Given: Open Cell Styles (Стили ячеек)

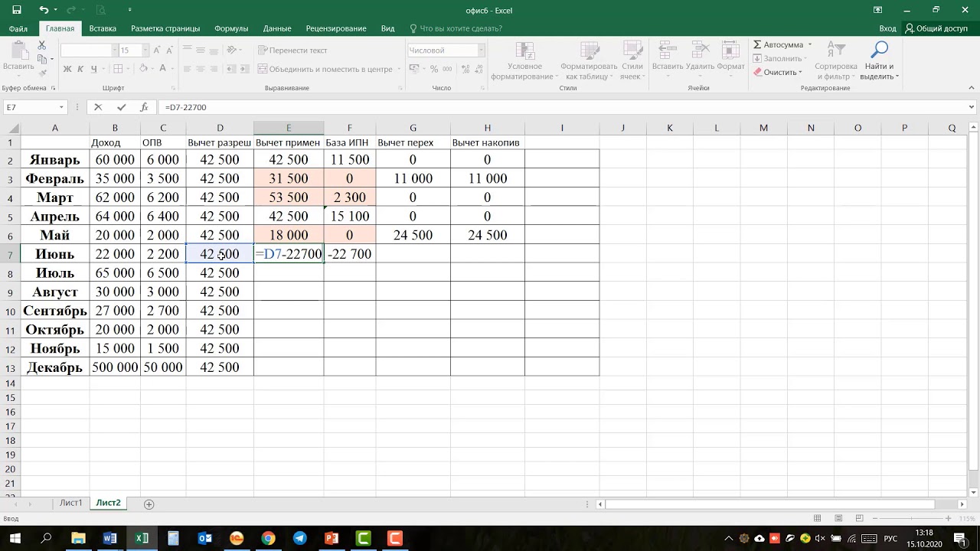Looking at the screenshot, I should tap(632, 61).
